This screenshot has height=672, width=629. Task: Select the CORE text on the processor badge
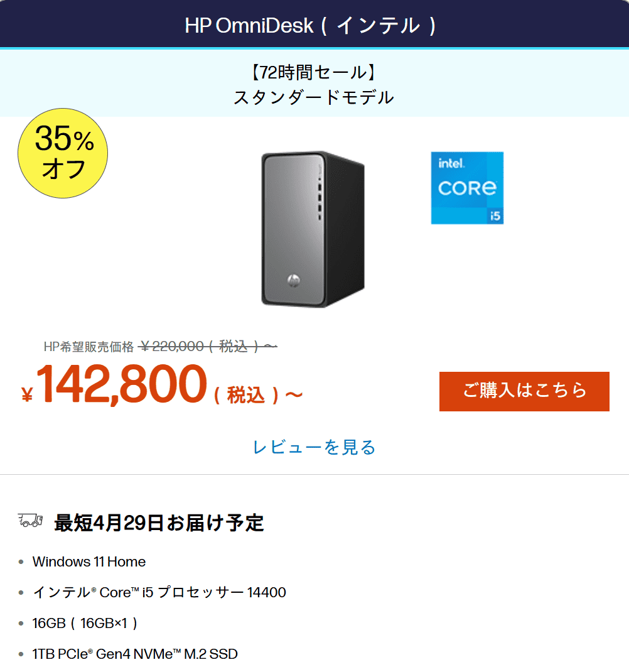click(x=467, y=189)
